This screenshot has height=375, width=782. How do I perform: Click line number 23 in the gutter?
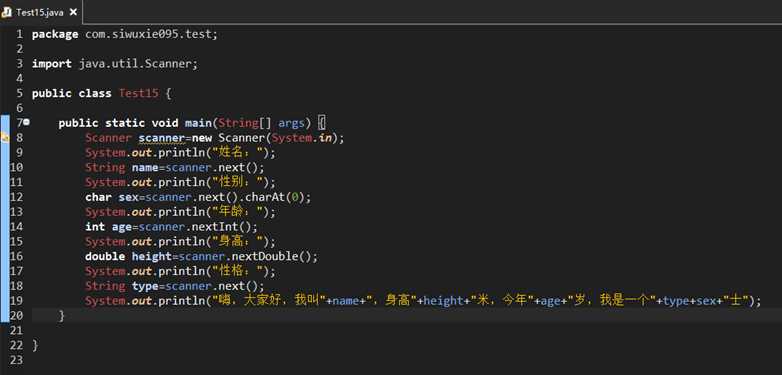16,360
